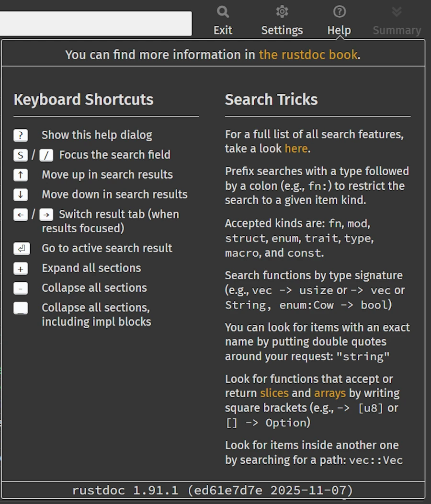Click the Enter key icon
Screen dimensions: 431x504
pos(22,249)
